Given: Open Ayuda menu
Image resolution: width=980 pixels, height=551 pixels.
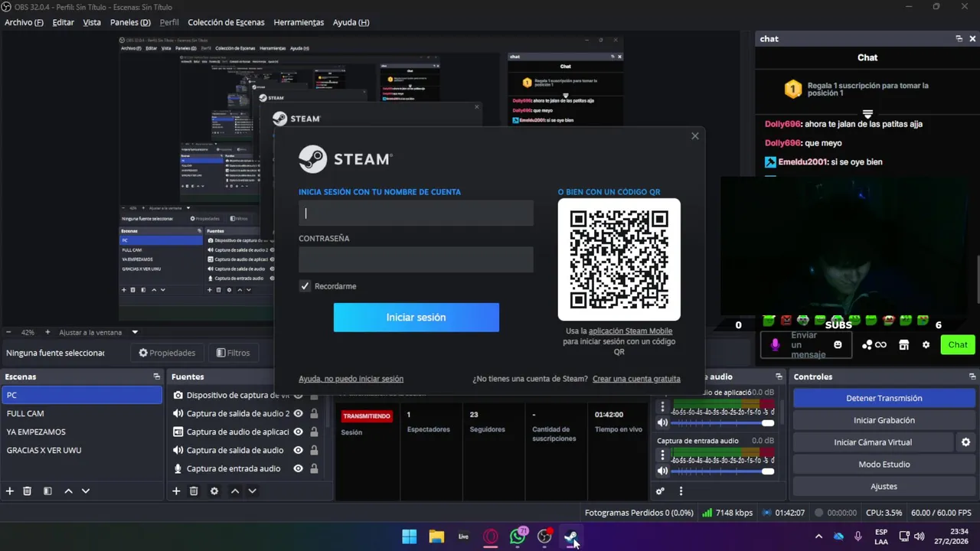Looking at the screenshot, I should pos(351,22).
